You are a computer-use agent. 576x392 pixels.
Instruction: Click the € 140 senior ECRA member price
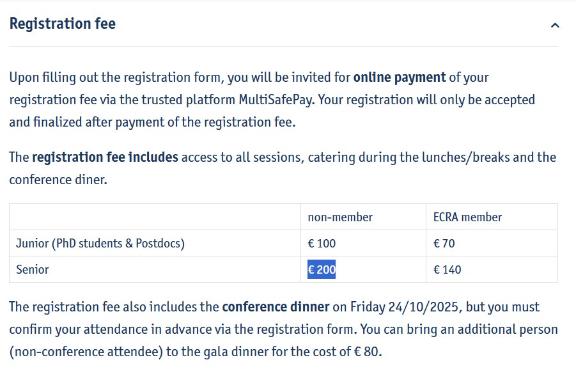(x=447, y=269)
